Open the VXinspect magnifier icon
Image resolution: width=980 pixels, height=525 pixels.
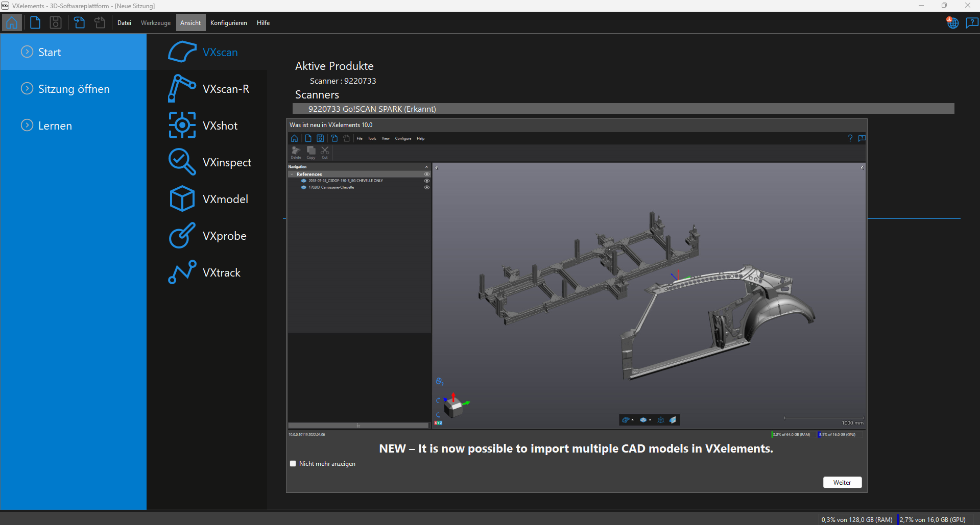(x=182, y=162)
